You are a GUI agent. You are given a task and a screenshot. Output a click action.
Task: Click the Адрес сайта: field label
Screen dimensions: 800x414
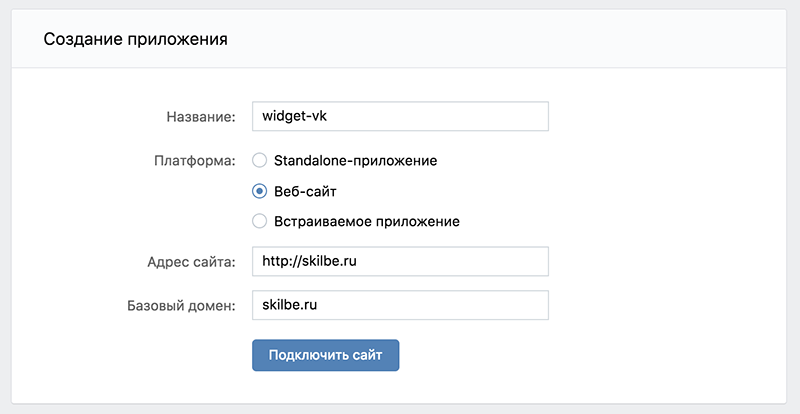click(x=190, y=263)
